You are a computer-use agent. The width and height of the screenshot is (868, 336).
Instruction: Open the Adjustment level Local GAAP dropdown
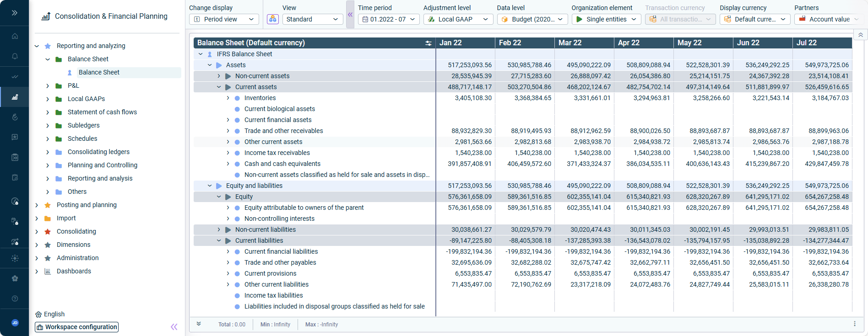point(458,19)
